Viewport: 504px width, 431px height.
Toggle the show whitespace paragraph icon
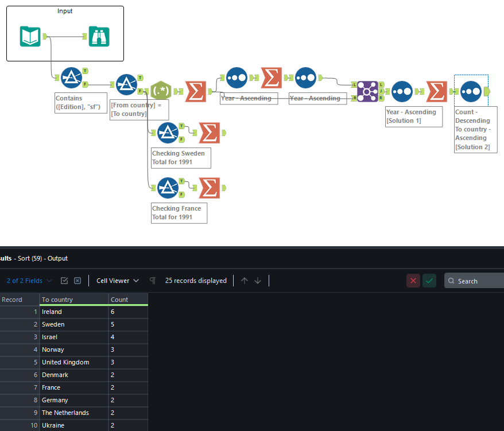153,281
